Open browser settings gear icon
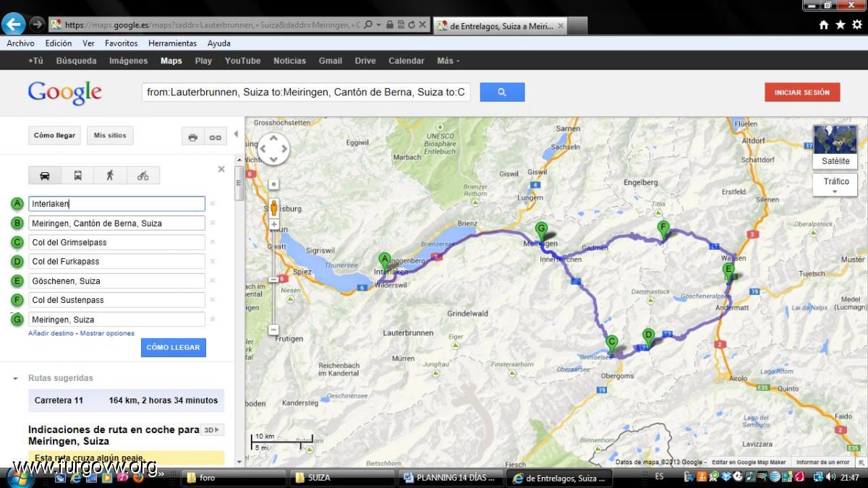This screenshot has height=488, width=868. point(857,25)
